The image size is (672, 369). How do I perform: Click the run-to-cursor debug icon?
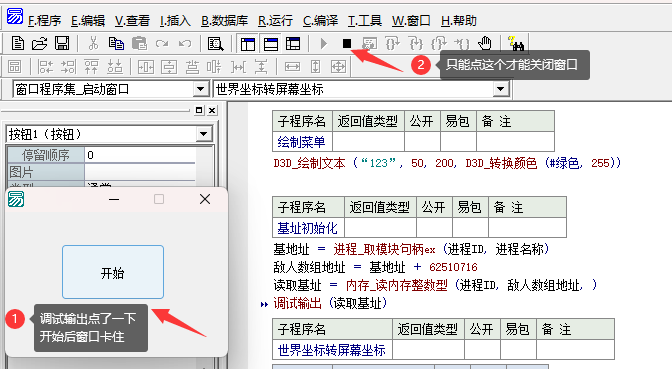(x=462, y=43)
